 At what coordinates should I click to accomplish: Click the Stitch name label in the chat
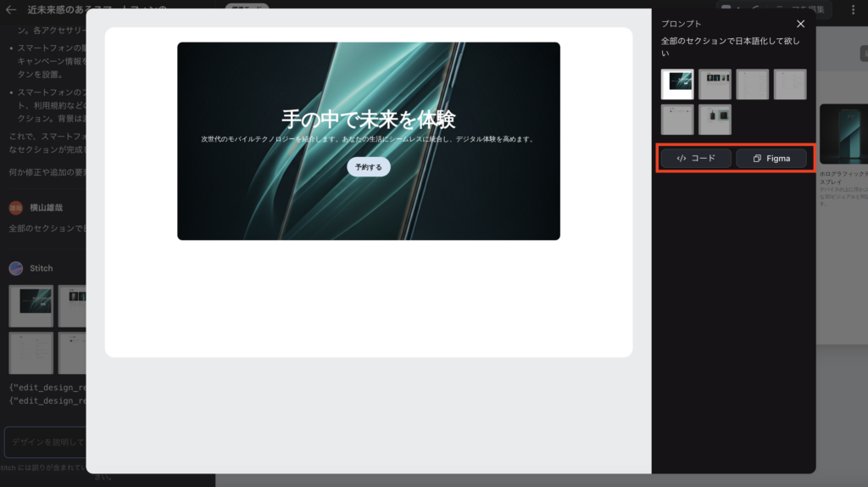click(41, 268)
